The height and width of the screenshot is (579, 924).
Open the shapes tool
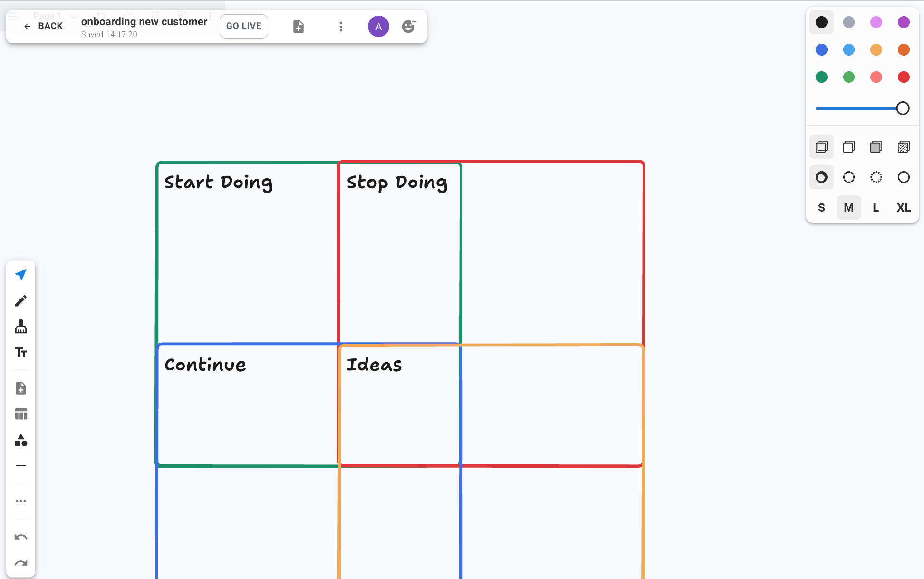point(21,440)
